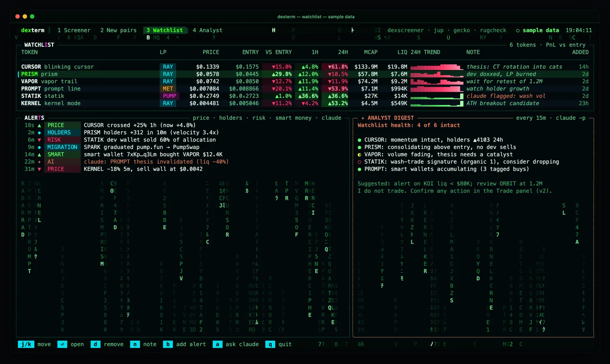Select the PROMPT prompt line row
Image resolution: width=610 pixels, height=364 pixels.
(305, 89)
